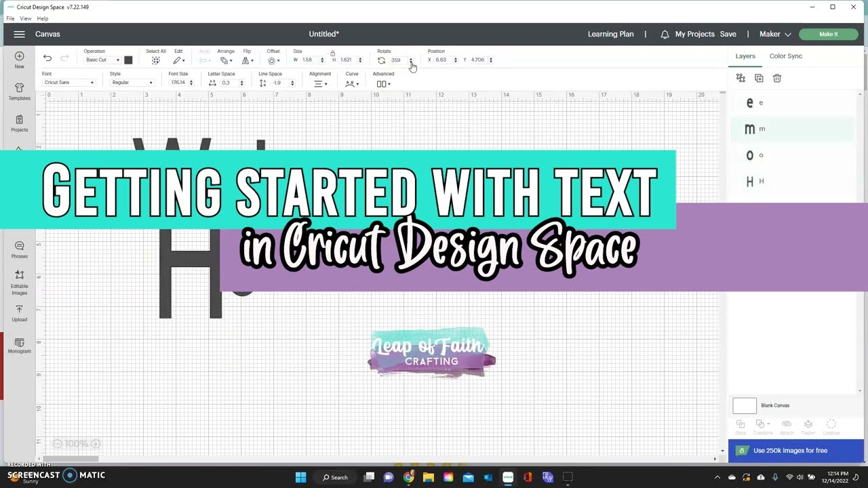
Task: Click the Make It button
Action: [828, 34]
